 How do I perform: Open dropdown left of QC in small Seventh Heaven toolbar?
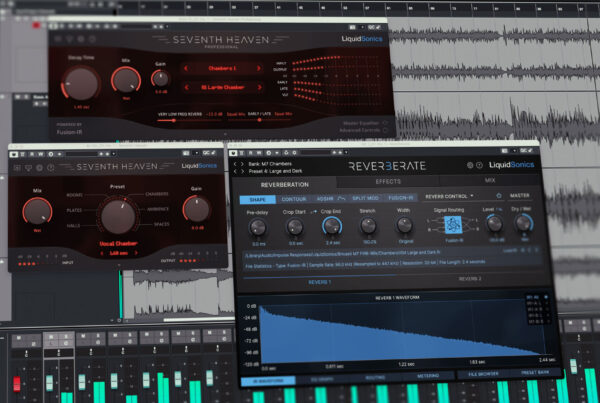click(196, 153)
